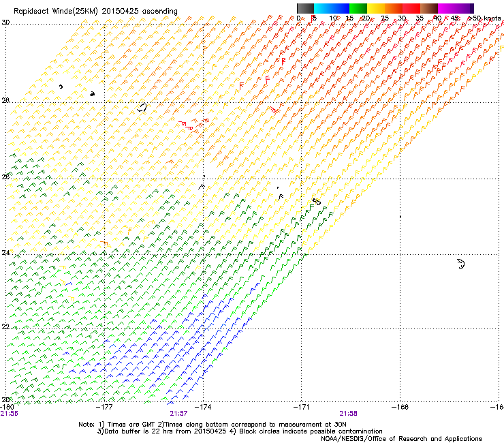Select the '45' knots scale label
This screenshot has height=443, width=504.
tap(454, 18)
